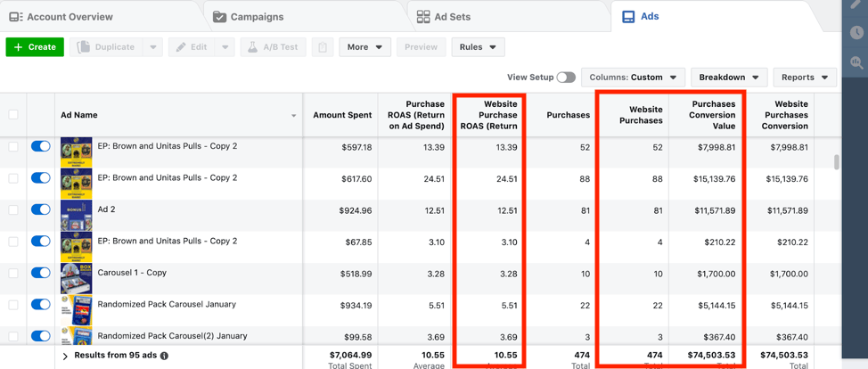Toggle the View Setup switch

566,78
